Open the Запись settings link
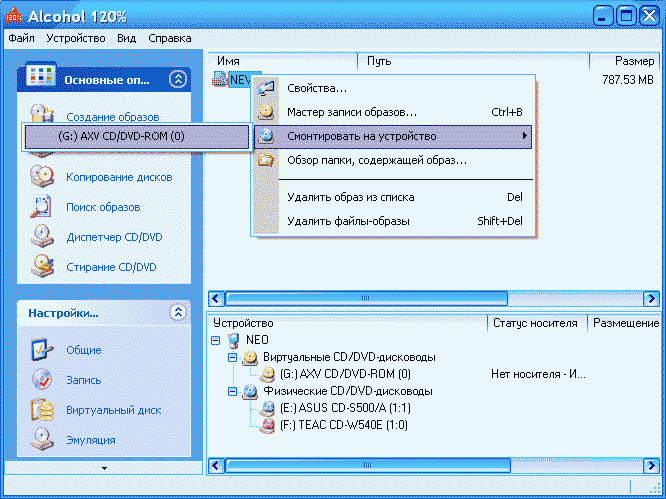666x499 pixels. coord(84,380)
